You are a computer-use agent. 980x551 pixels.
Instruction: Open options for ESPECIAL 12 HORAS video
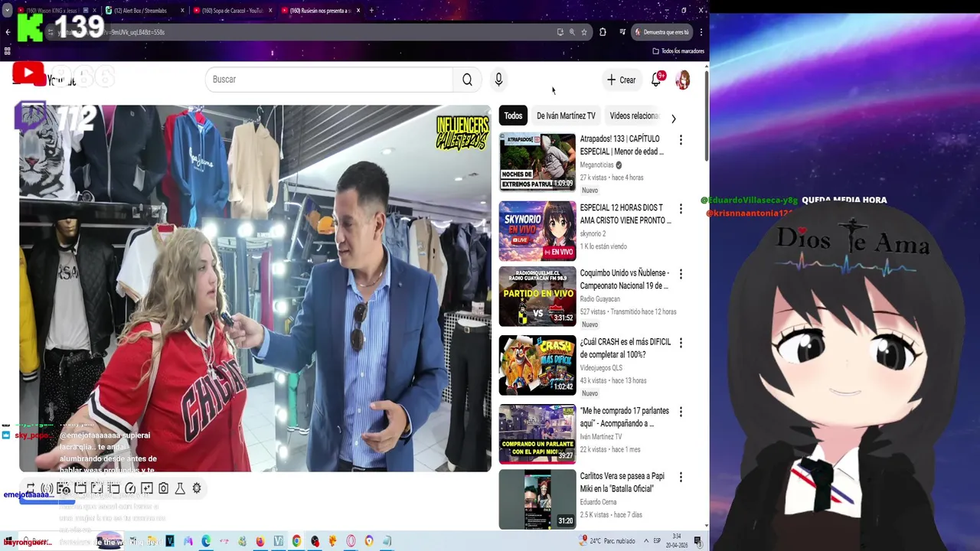tap(681, 209)
